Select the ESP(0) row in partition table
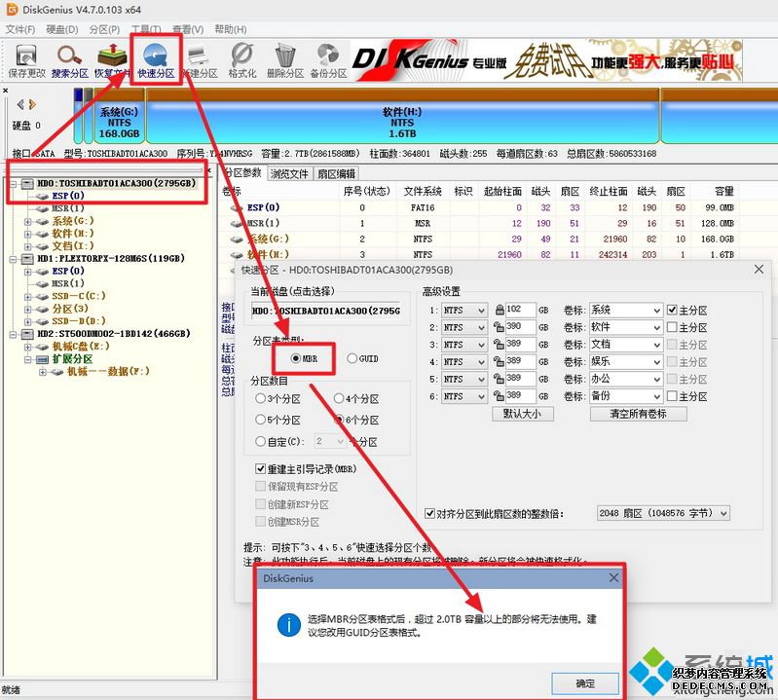The image size is (778, 700). (x=479, y=207)
